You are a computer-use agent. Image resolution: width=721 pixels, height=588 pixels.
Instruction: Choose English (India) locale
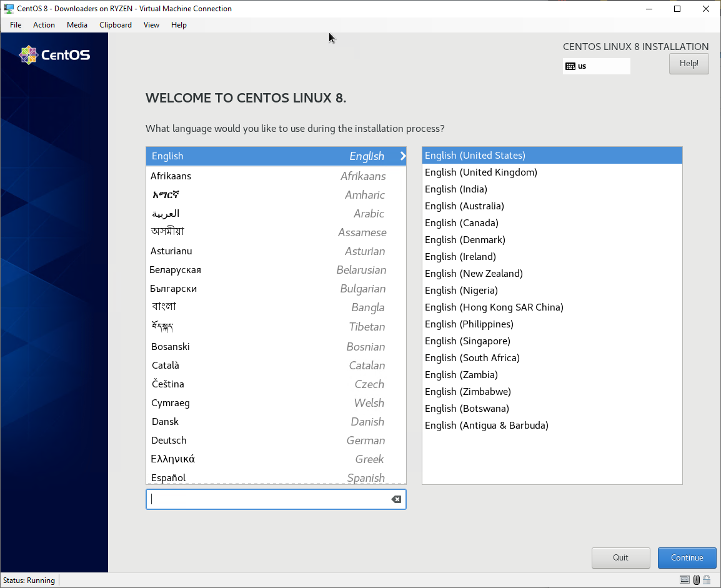(552, 189)
